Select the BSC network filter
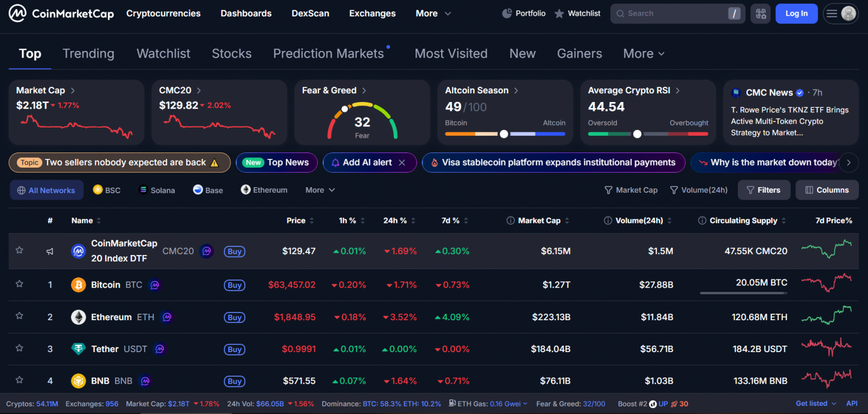This screenshot has width=868, height=414. (107, 190)
